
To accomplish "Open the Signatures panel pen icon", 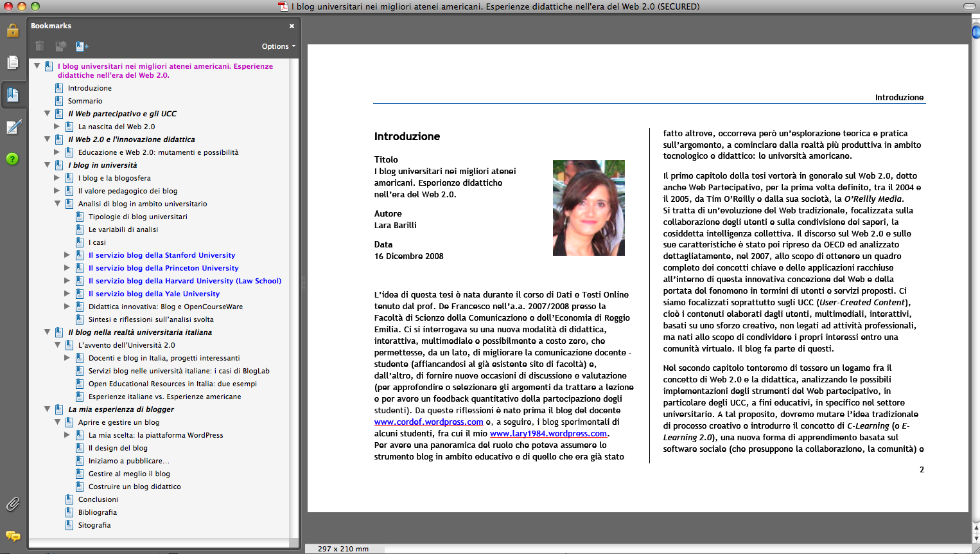I will tap(13, 127).
